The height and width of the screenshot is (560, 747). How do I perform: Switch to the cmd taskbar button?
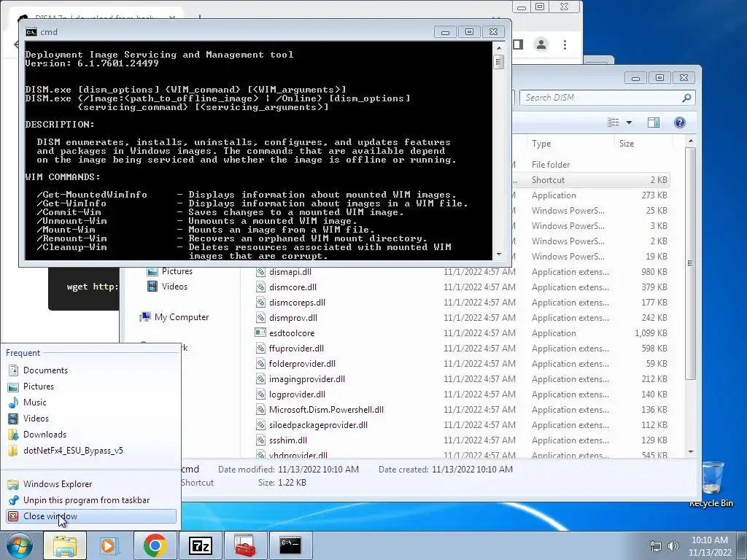[290, 545]
